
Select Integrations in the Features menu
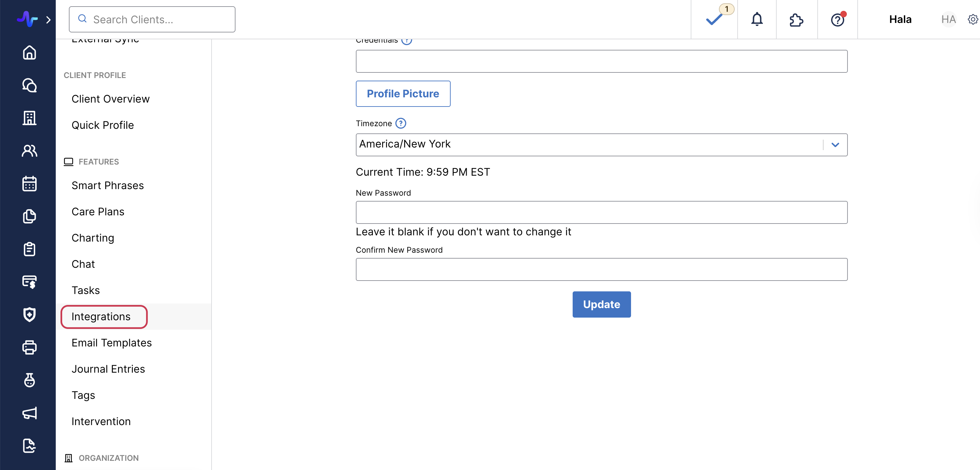(100, 316)
